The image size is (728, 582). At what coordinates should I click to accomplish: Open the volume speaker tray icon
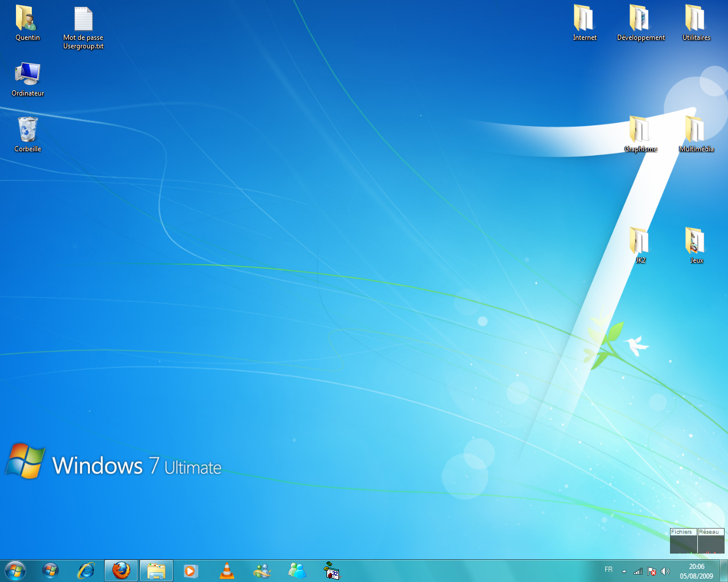665,571
